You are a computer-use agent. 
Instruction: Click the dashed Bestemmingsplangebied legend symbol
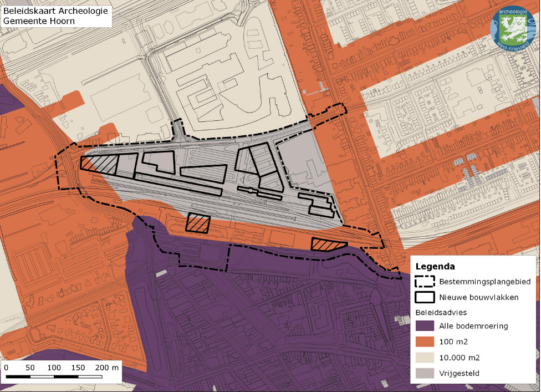425,282
